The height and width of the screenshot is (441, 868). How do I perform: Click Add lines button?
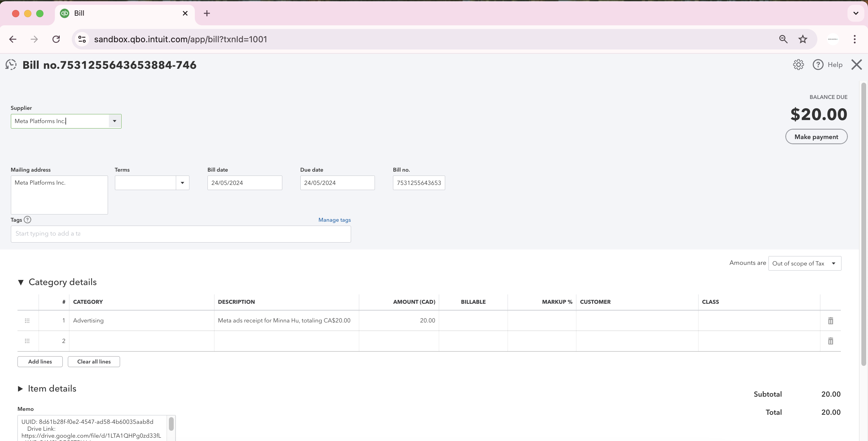click(40, 362)
